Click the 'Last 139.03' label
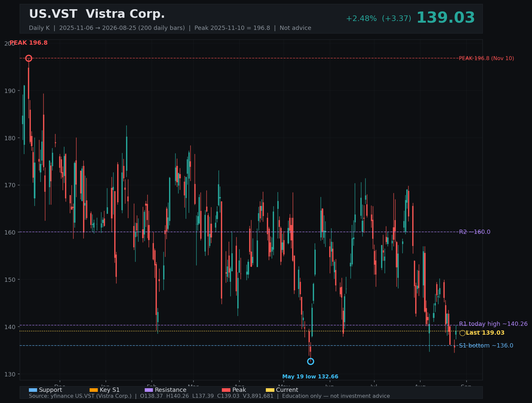Image resolution: width=532 pixels, height=403 pixels. 485,333
